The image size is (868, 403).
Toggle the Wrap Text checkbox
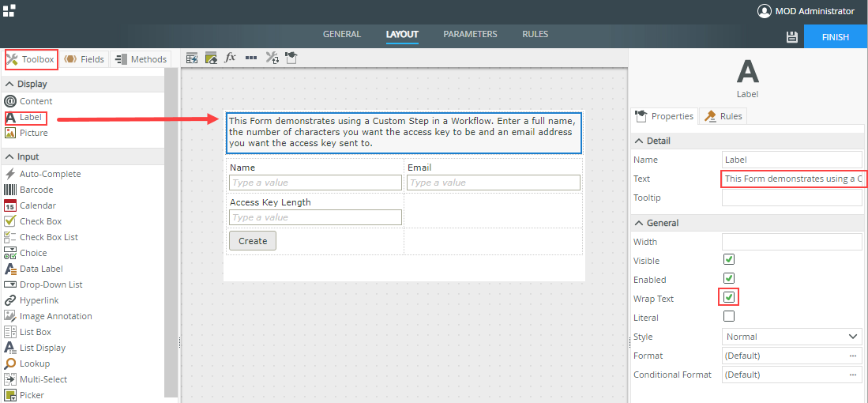[x=729, y=297]
